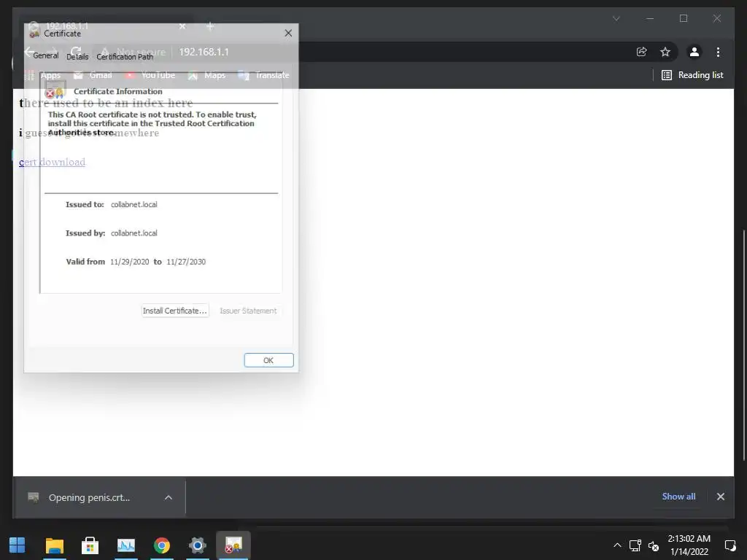Bookmark this page with the star icon
The image size is (747, 560).
point(665,52)
